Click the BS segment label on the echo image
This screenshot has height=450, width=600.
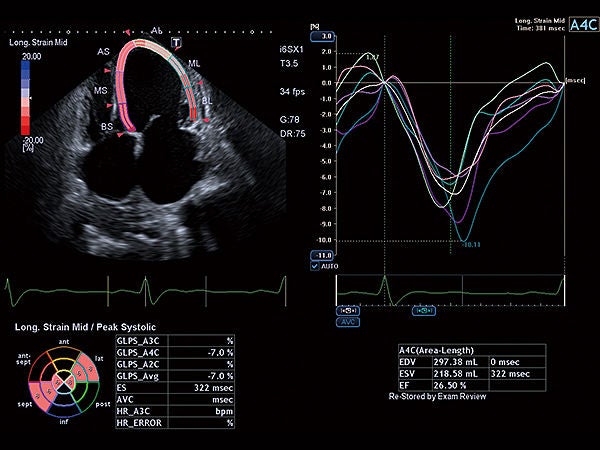coord(107,126)
